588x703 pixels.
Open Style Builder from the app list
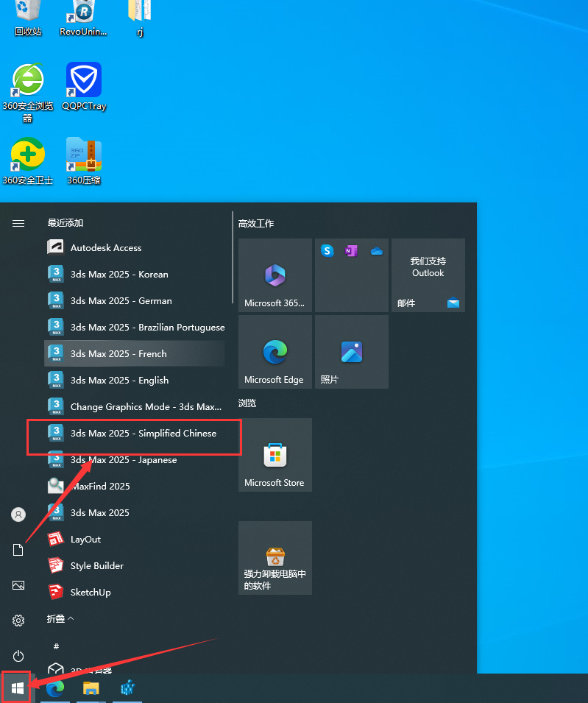135,565
